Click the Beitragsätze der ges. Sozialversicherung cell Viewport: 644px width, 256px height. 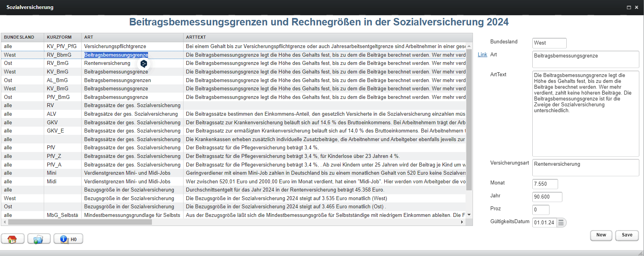click(132, 114)
